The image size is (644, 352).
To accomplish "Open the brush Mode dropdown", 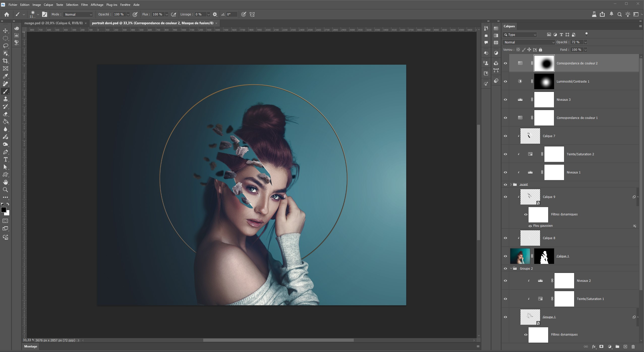I will coord(78,14).
